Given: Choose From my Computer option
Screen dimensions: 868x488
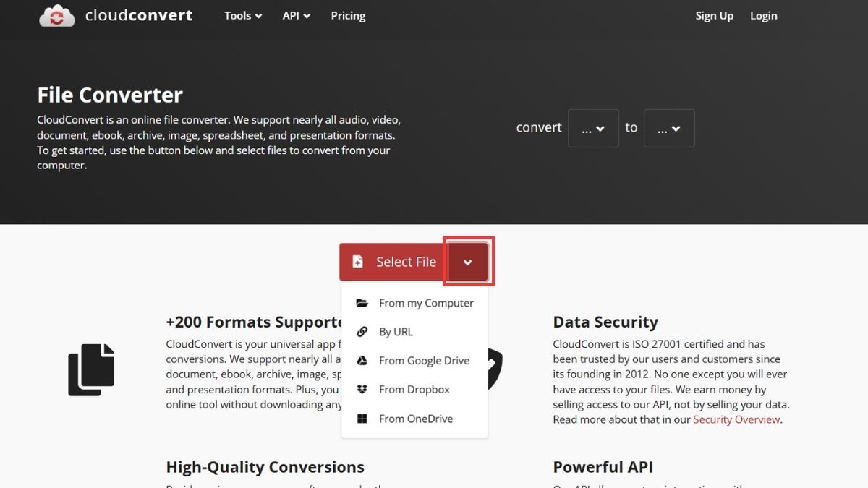Looking at the screenshot, I should (414, 303).
